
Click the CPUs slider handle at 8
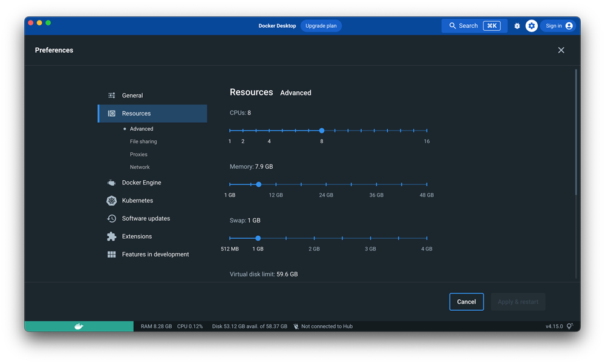322,131
